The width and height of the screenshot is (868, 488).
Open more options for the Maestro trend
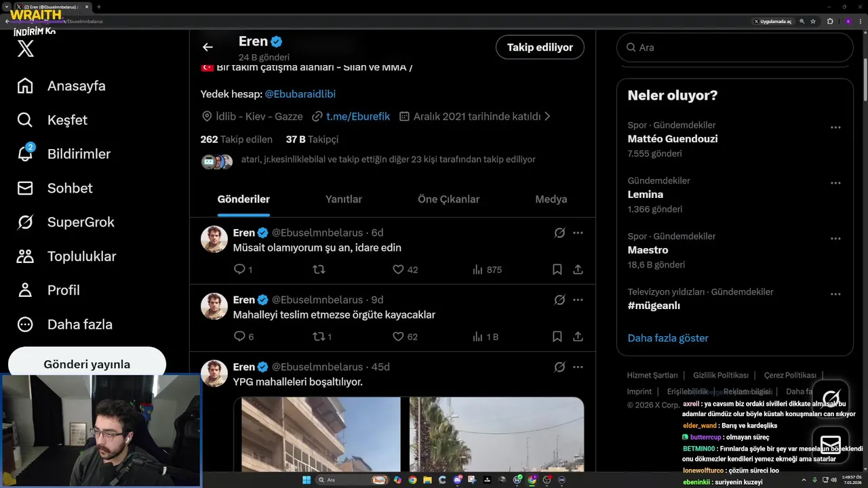point(835,239)
